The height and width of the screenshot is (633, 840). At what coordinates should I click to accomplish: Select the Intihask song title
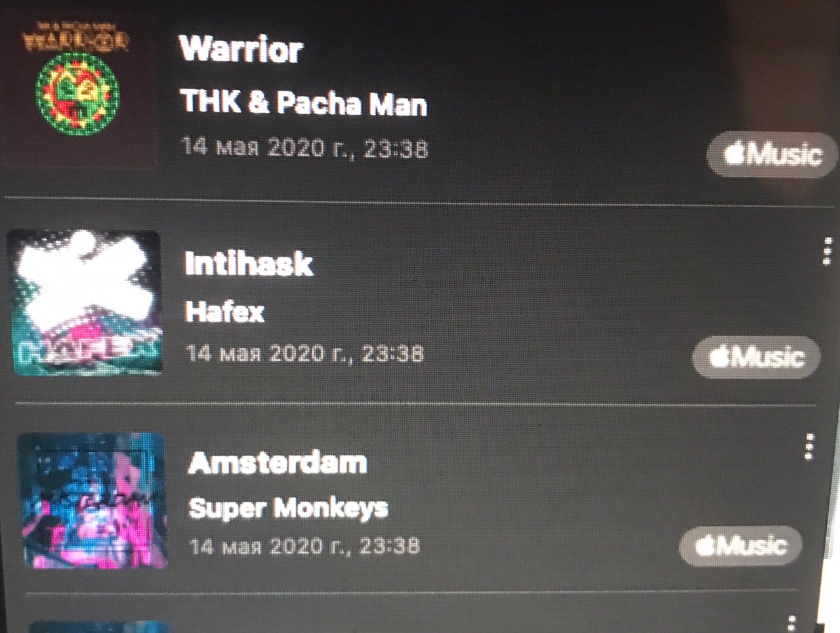[249, 263]
